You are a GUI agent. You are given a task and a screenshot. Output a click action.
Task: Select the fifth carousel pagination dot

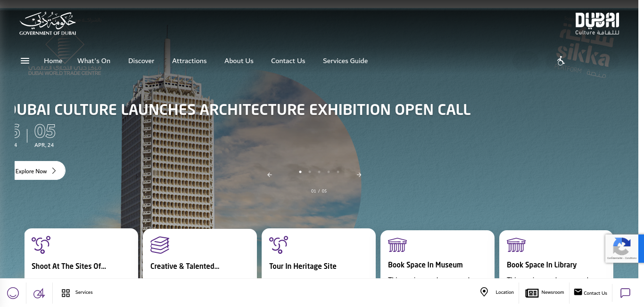[x=338, y=172]
